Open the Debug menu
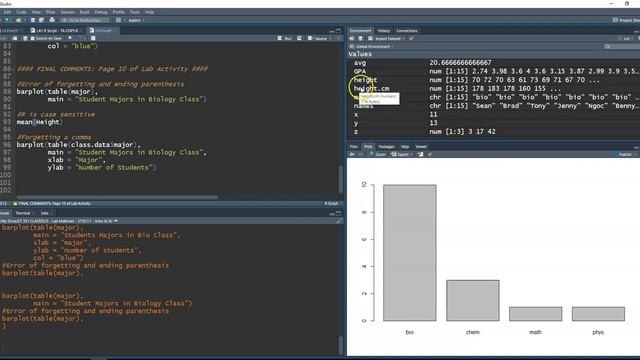Screen dimensions: 640x360 [x=101, y=12]
